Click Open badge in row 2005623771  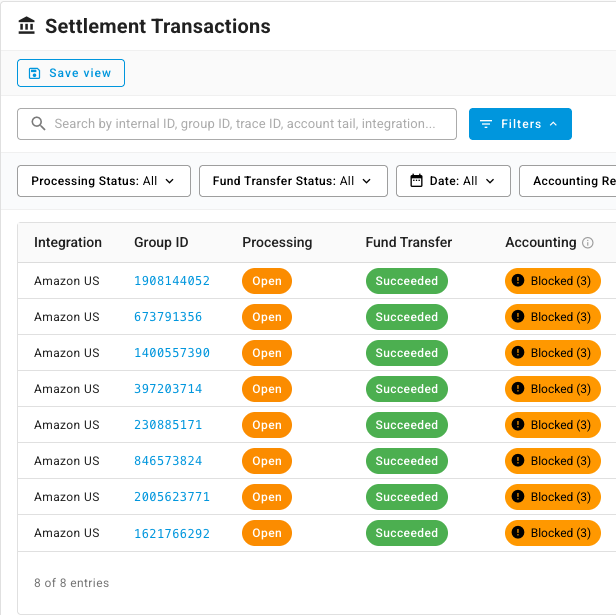click(267, 497)
